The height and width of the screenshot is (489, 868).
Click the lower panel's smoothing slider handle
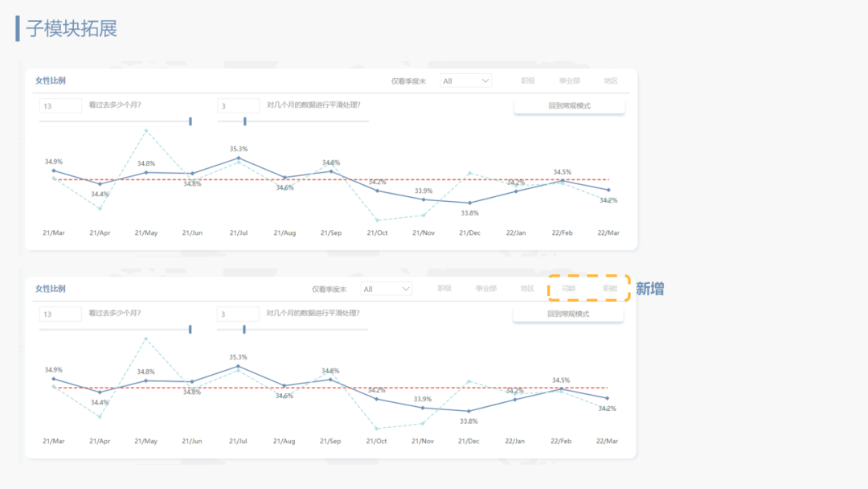[x=244, y=329]
